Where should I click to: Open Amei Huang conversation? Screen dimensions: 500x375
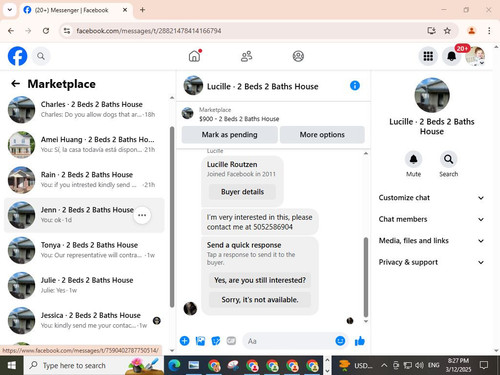pos(84,145)
